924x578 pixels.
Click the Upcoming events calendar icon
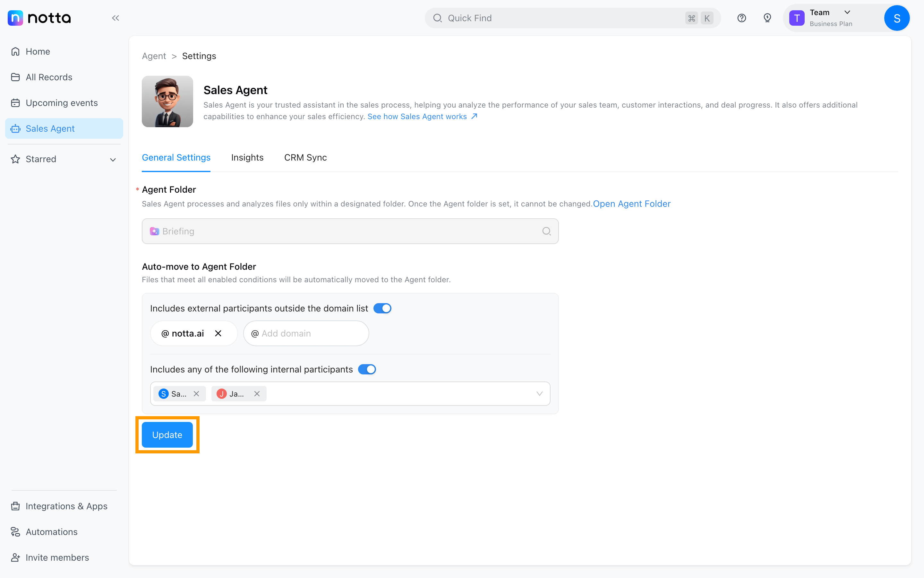click(x=15, y=103)
